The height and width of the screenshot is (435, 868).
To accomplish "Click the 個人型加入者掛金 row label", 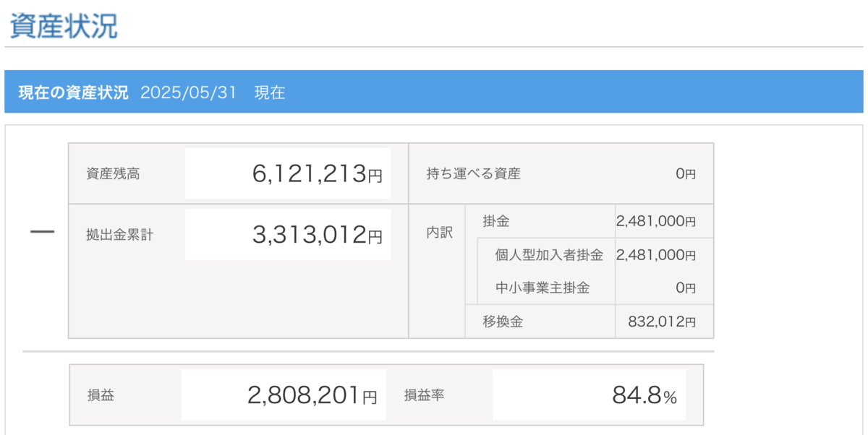I will (549, 254).
